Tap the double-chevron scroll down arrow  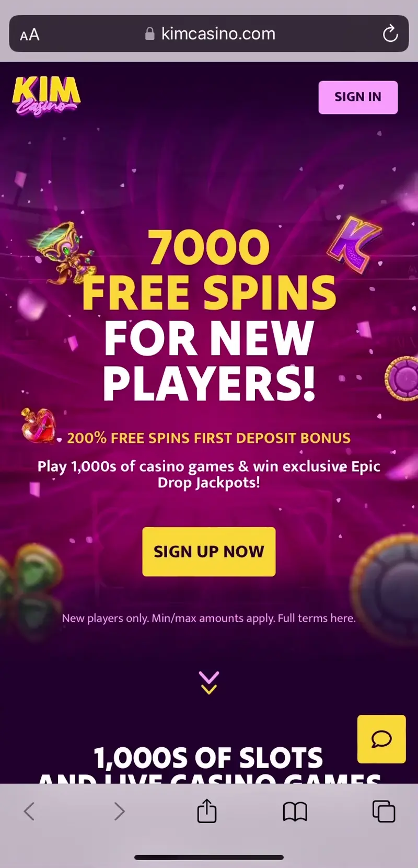click(x=209, y=682)
